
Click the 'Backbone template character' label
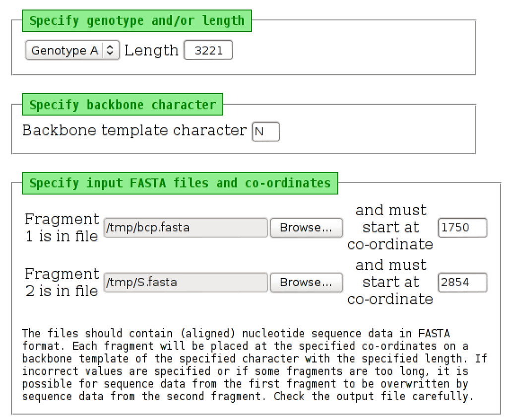click(x=134, y=130)
